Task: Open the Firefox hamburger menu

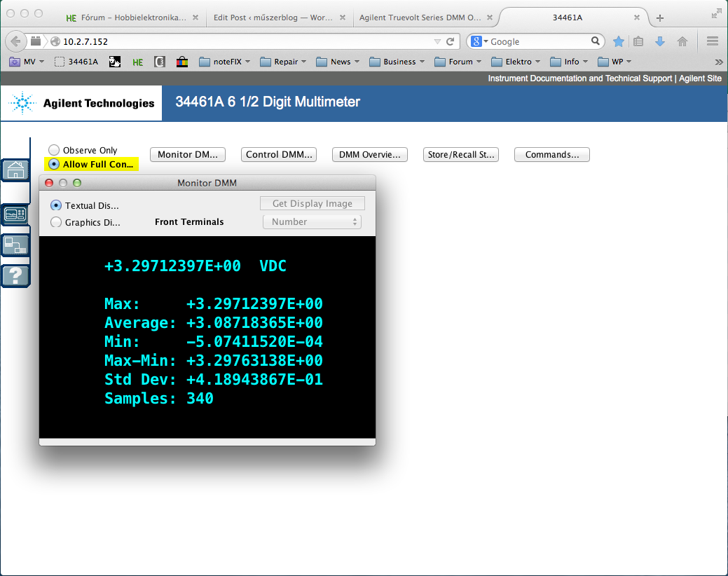Action: [713, 41]
